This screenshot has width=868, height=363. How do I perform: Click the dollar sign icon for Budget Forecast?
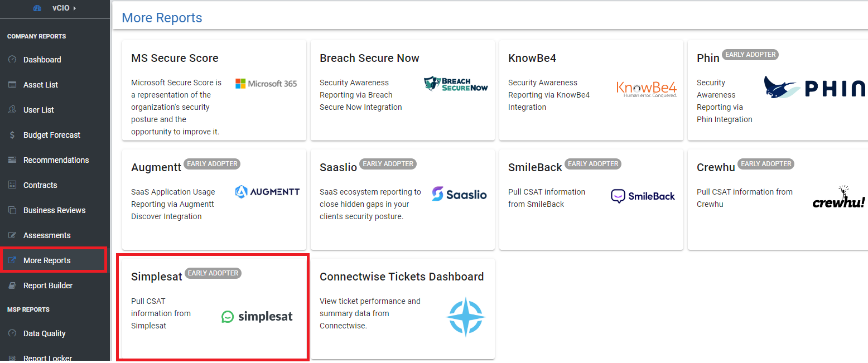[11, 134]
